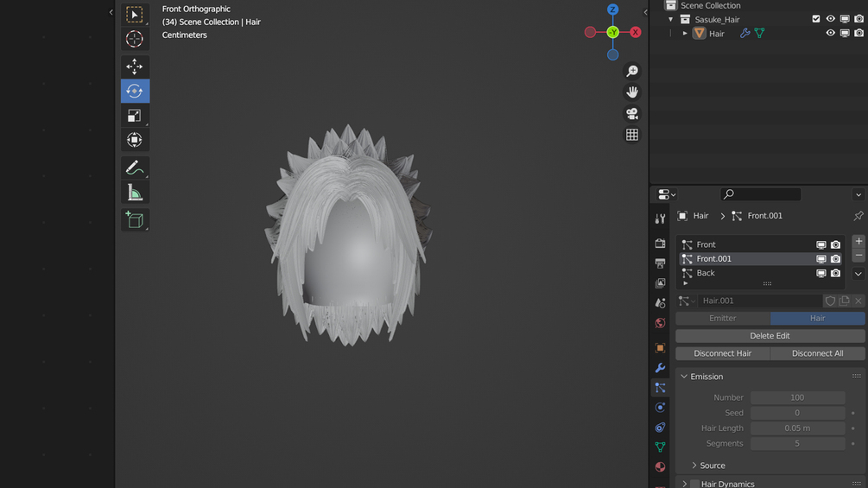Open the Tool properties tab

[660, 219]
